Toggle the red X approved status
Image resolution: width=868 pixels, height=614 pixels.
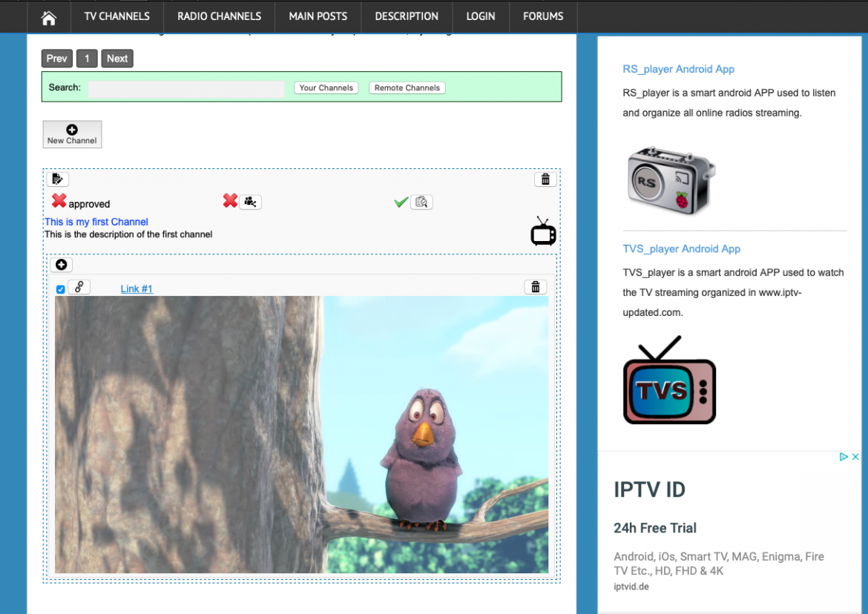coord(59,201)
